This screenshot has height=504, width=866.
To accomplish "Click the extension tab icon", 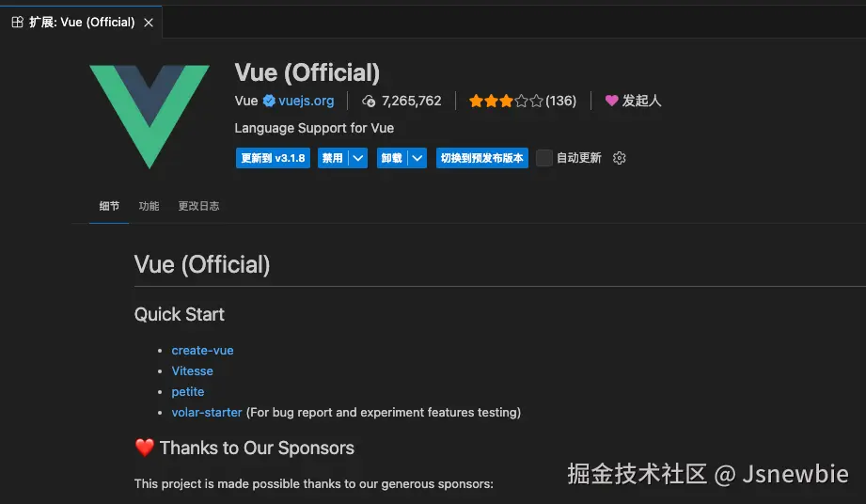I will point(17,23).
